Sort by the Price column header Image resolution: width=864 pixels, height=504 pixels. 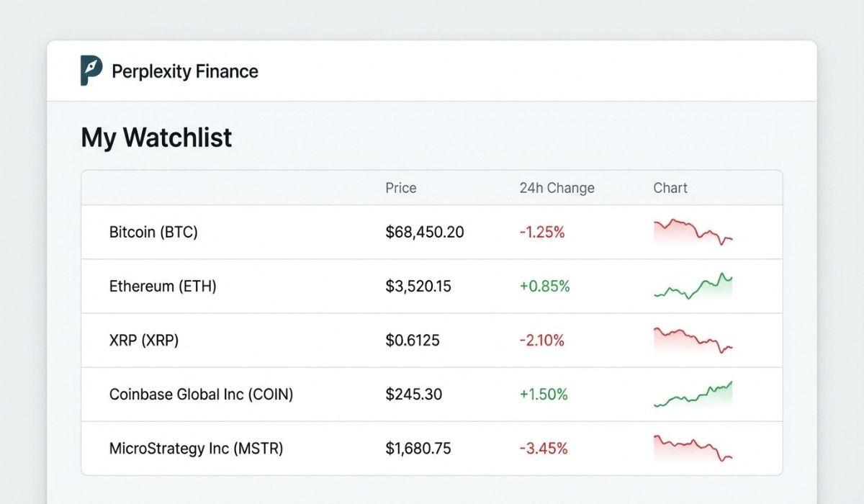click(x=400, y=188)
